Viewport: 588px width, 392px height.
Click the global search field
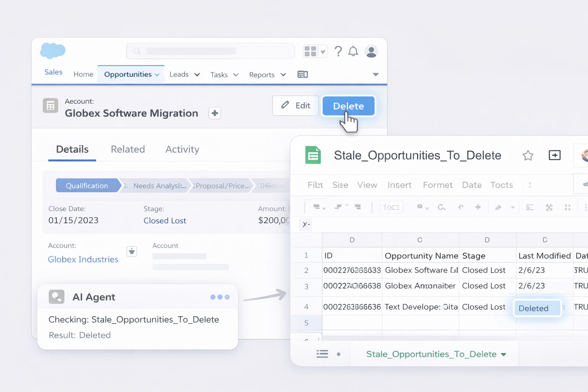pos(210,51)
